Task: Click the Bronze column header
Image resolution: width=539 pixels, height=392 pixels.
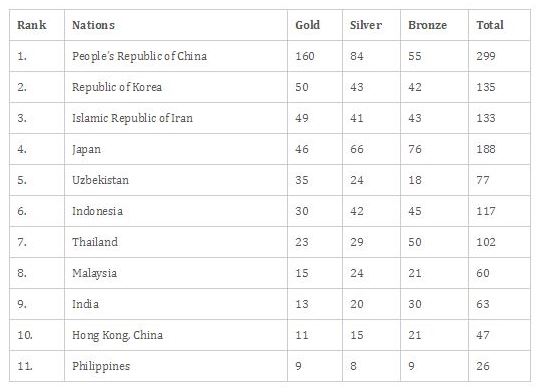Action: [428, 25]
